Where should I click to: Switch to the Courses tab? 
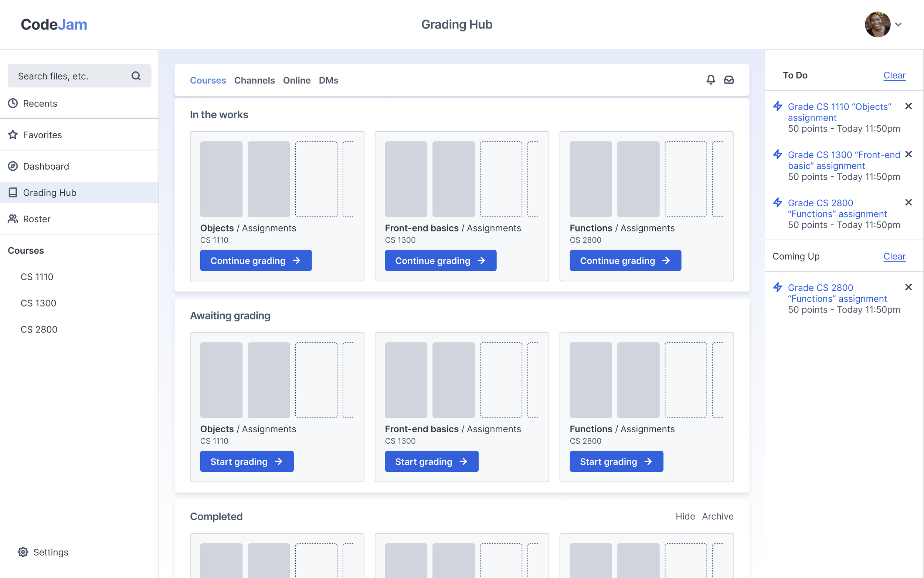tap(208, 80)
